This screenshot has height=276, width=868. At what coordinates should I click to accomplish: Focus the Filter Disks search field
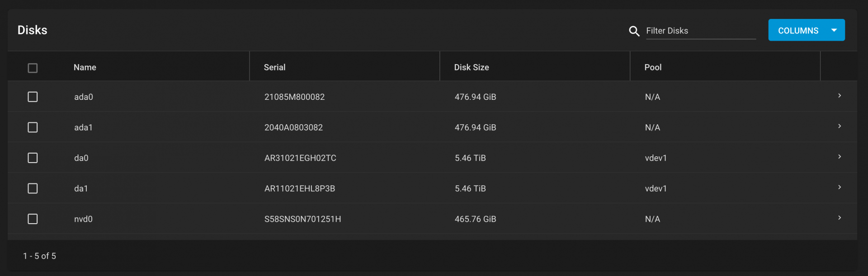(701, 31)
